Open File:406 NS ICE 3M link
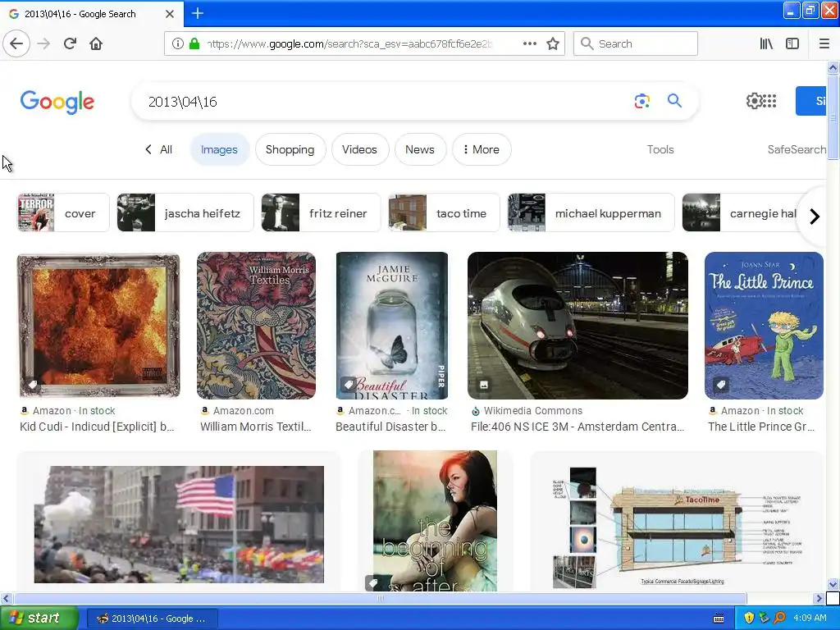840x630 pixels. point(577,427)
